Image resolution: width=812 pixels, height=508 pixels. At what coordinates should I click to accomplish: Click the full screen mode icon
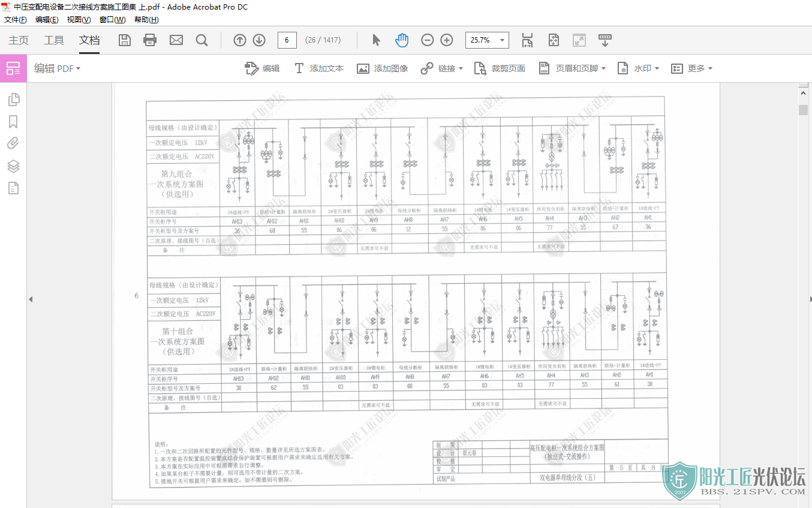(579, 40)
